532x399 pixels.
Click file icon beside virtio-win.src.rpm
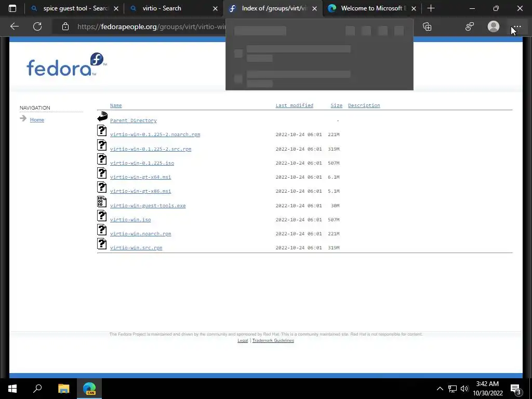pyautogui.click(x=102, y=244)
